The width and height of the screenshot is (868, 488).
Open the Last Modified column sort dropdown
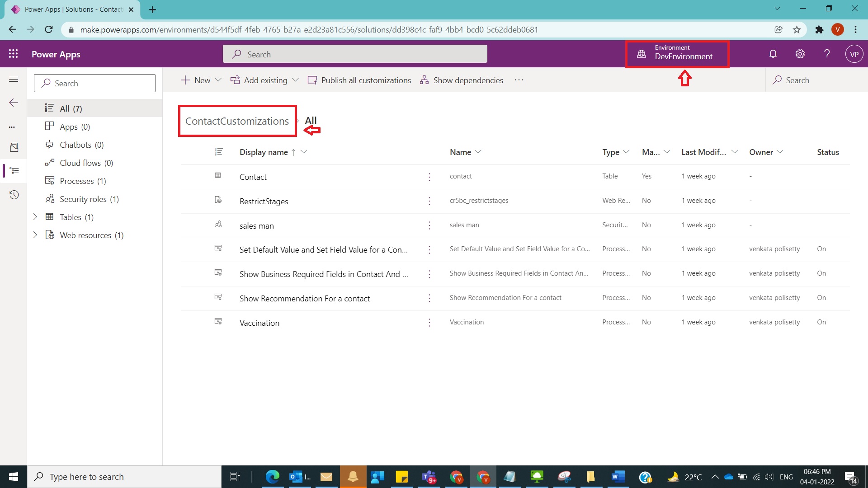click(735, 152)
